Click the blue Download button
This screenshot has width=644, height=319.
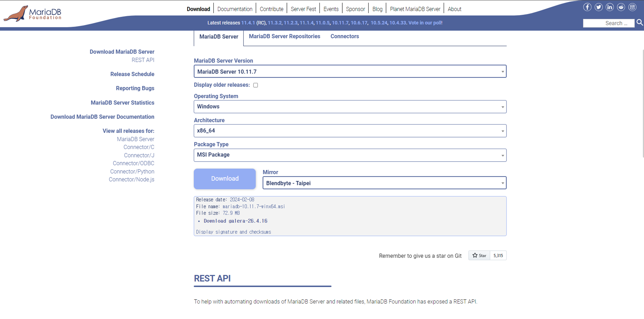tap(225, 179)
